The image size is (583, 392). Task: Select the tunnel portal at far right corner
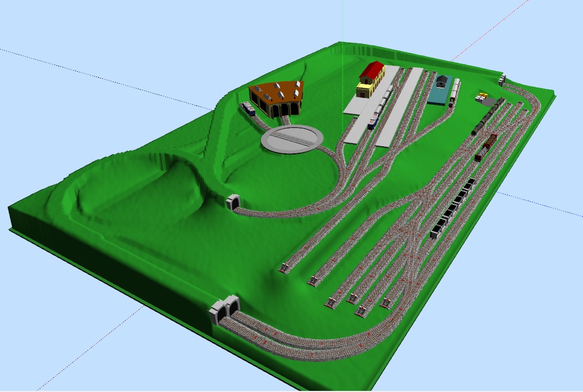point(501,80)
